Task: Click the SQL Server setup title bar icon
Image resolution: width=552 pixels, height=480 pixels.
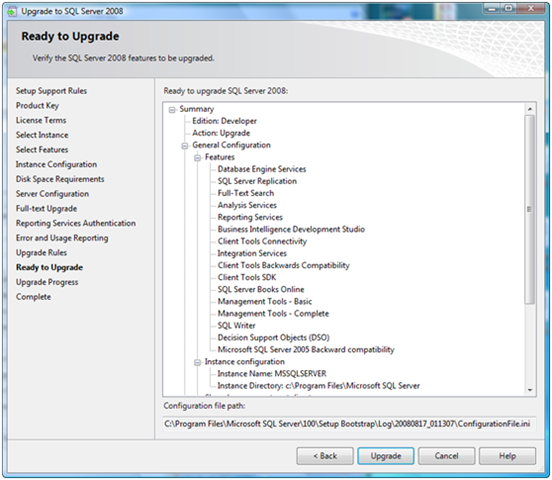Action: click(12, 11)
